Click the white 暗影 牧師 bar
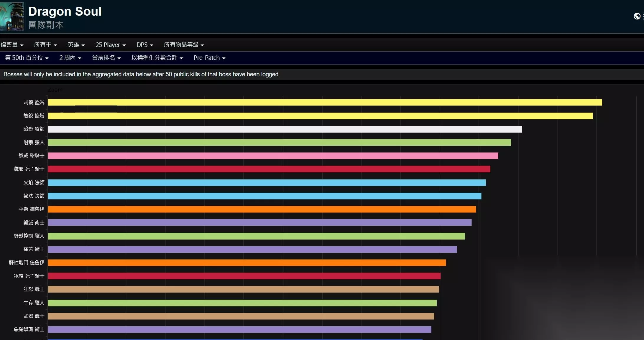 (x=285, y=129)
